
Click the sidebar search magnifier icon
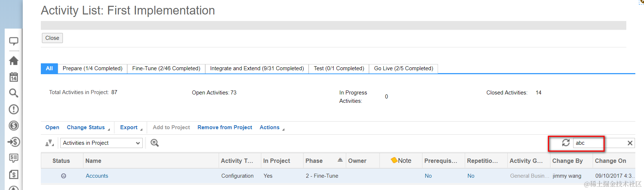14,93
